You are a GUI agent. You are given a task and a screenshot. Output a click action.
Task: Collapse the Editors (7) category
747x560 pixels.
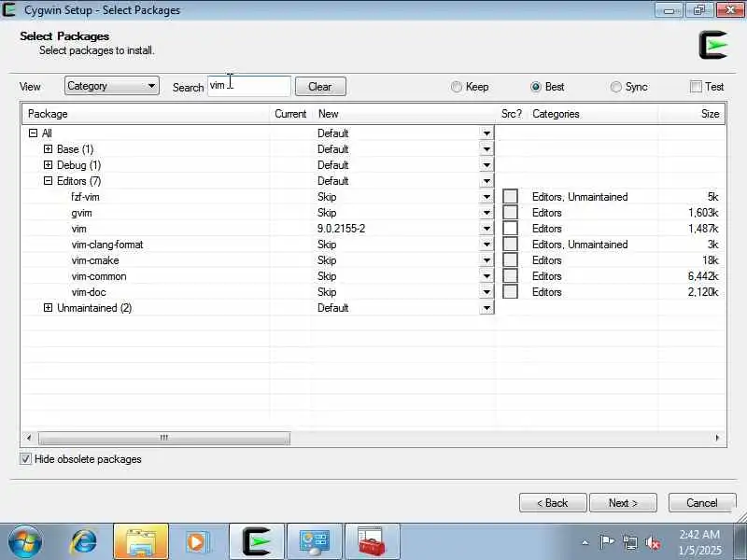pos(48,181)
